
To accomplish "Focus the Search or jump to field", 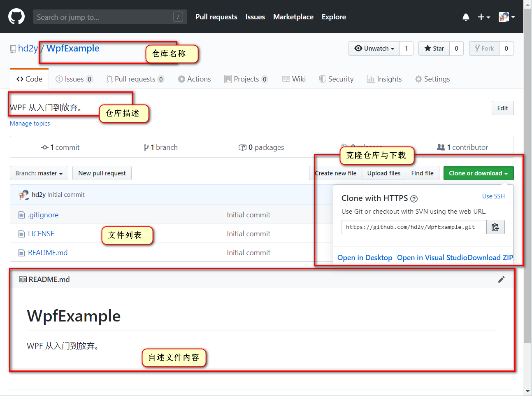I will click(x=110, y=17).
